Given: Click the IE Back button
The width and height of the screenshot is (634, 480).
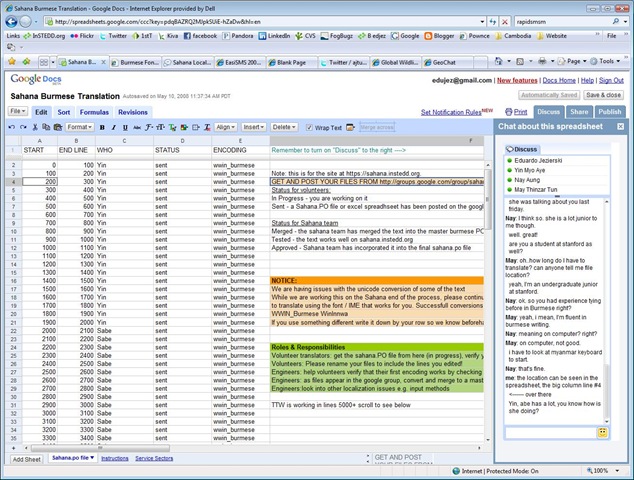Looking at the screenshot, I should [11, 21].
